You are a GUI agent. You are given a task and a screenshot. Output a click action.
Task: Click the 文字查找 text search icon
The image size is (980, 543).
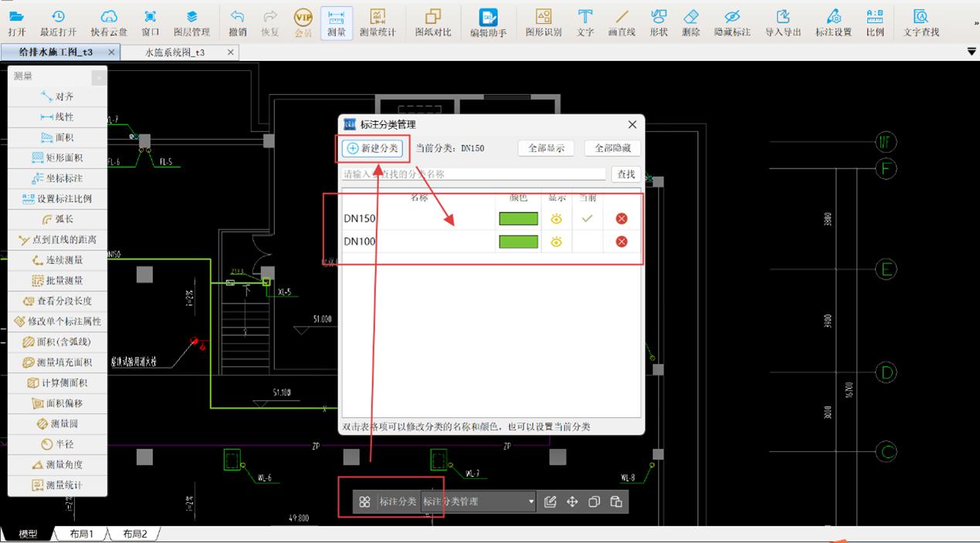[x=921, y=22]
